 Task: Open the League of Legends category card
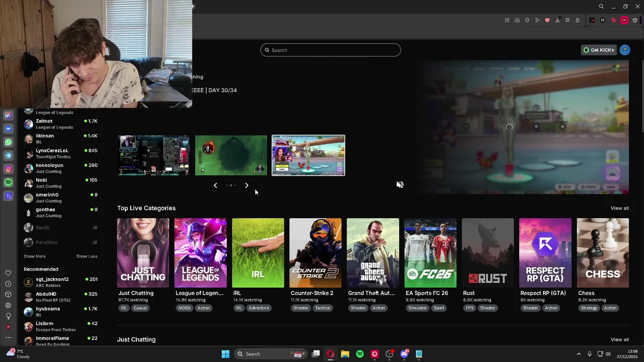[x=200, y=253]
